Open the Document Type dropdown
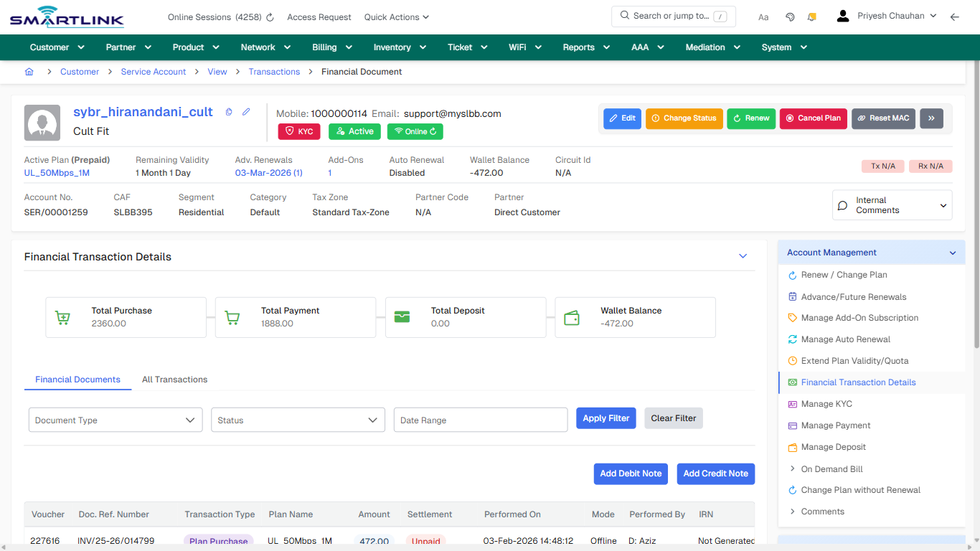The height and width of the screenshot is (551, 980). pyautogui.click(x=115, y=419)
